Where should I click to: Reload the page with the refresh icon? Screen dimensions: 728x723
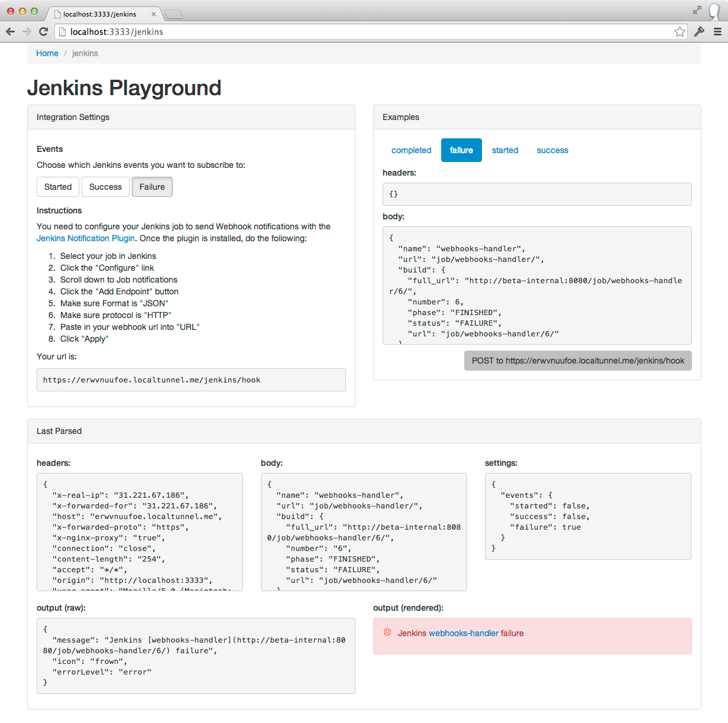click(x=43, y=31)
